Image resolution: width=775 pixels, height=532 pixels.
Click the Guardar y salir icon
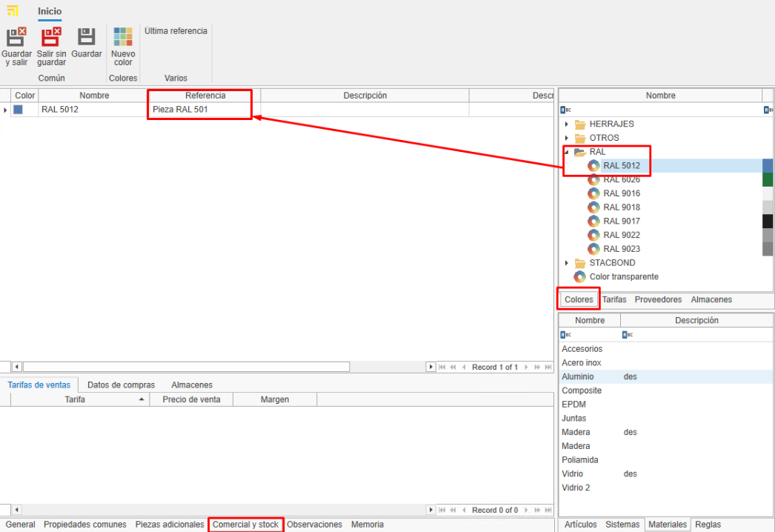[16, 37]
